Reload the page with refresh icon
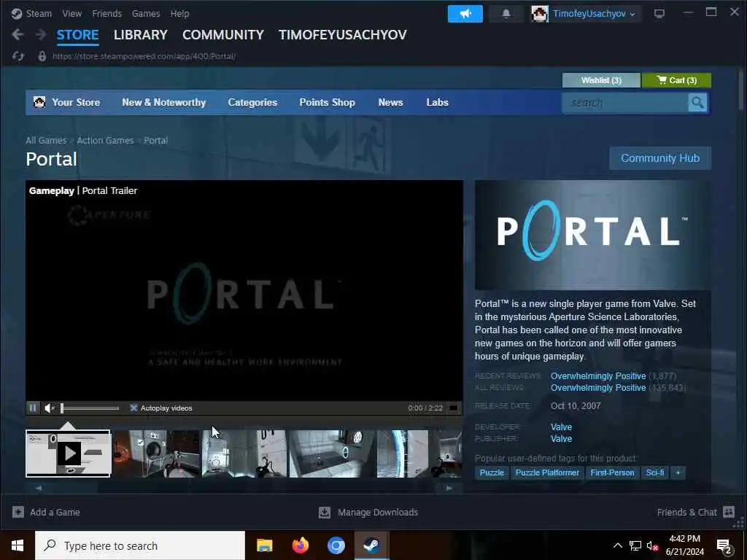This screenshot has height=560, width=747. coord(18,56)
